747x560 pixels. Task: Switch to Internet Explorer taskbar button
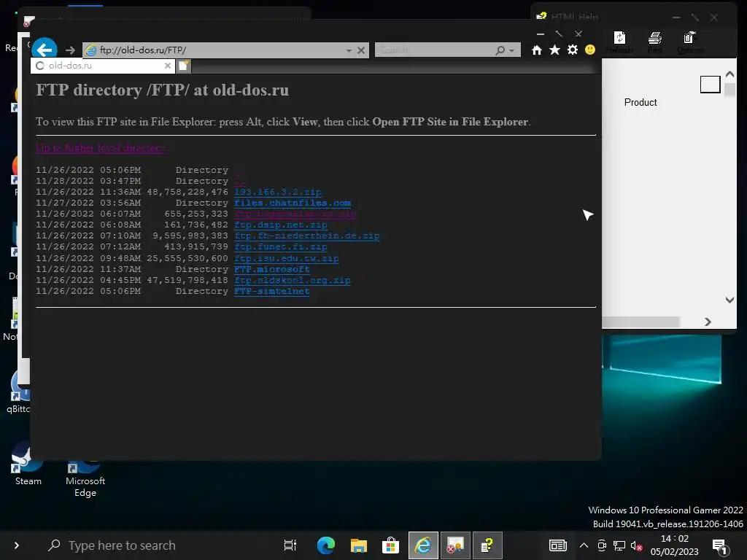point(423,545)
